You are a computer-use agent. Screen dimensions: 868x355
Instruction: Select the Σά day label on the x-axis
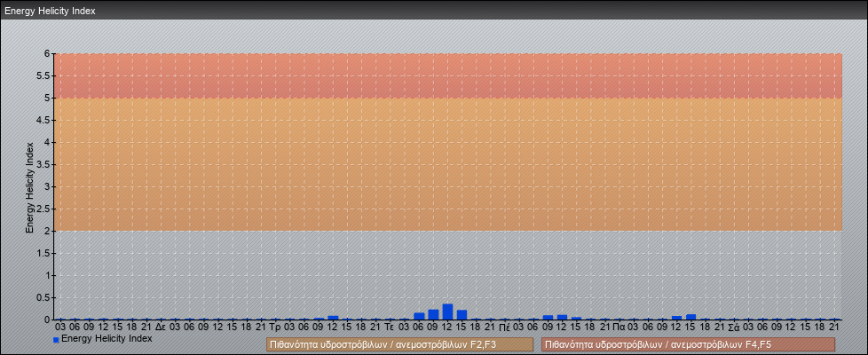pyautogui.click(x=734, y=327)
